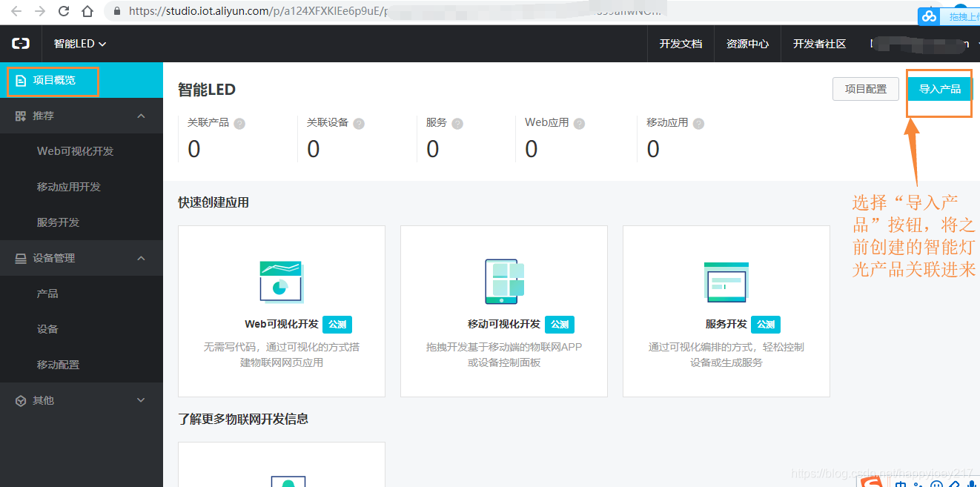The width and height of the screenshot is (980, 487).
Task: Click the 导入产品 button
Action: [940, 89]
